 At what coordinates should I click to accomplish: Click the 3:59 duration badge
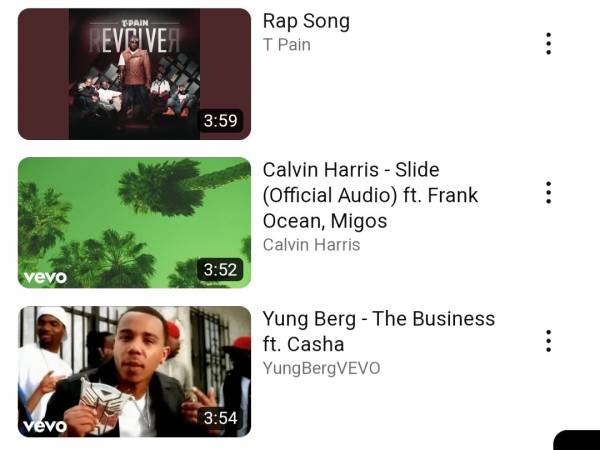tap(220, 121)
